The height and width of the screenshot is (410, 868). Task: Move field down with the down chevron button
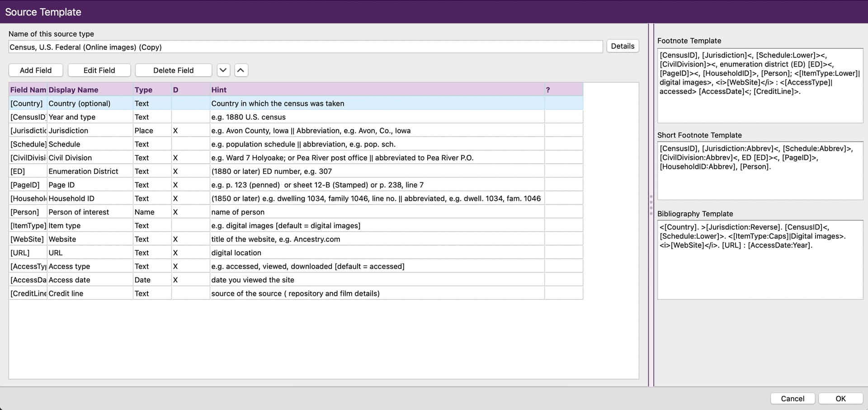click(x=223, y=70)
